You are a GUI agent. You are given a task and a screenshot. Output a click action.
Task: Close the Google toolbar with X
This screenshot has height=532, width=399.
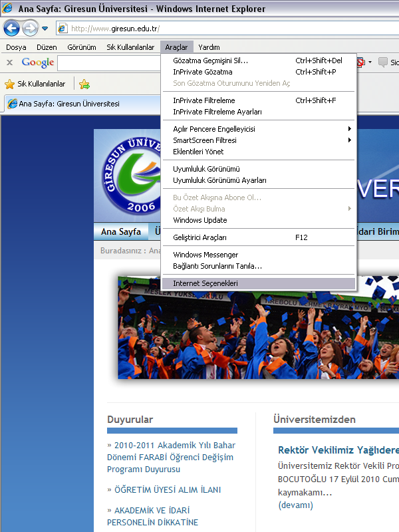[x=9, y=63]
